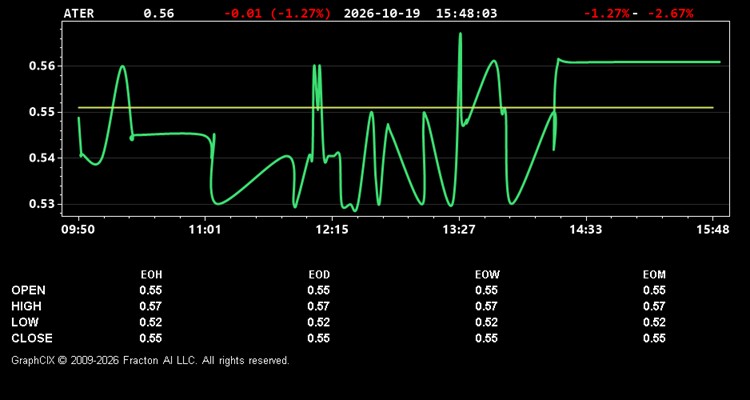This screenshot has height=400, width=750.
Task: Select the 14:33 time axis label
Action: click(585, 230)
